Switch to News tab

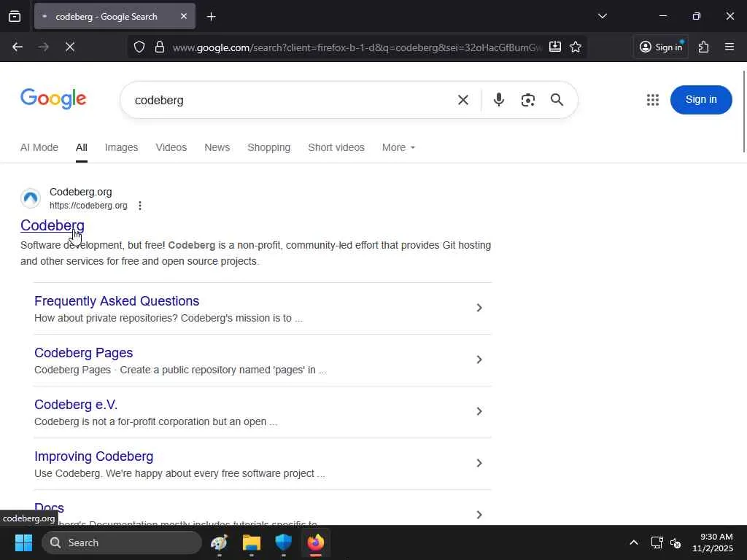point(217,147)
